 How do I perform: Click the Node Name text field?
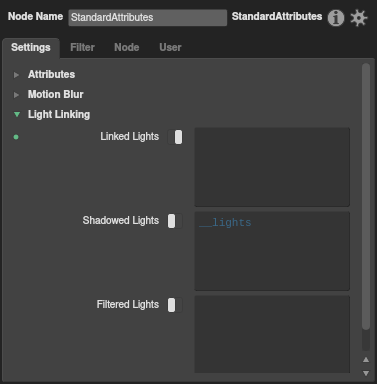tap(148, 17)
